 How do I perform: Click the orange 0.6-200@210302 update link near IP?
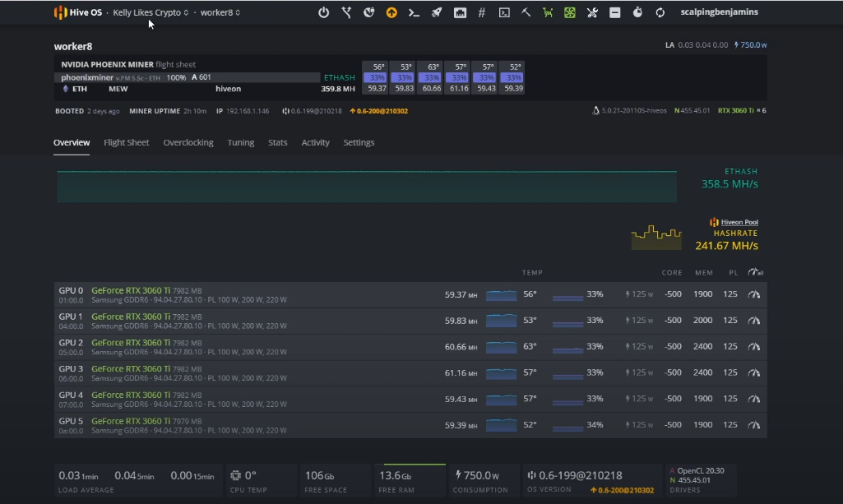tap(379, 111)
